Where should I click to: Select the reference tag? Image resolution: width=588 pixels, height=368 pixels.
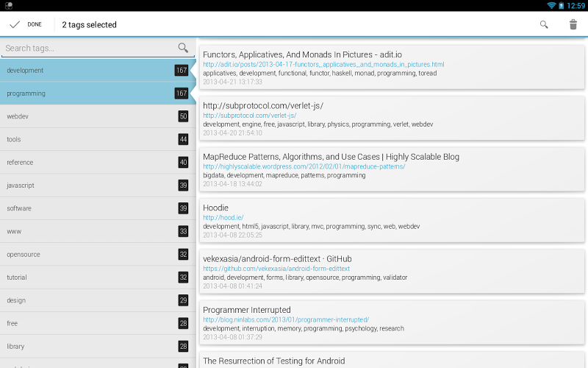pos(98,162)
